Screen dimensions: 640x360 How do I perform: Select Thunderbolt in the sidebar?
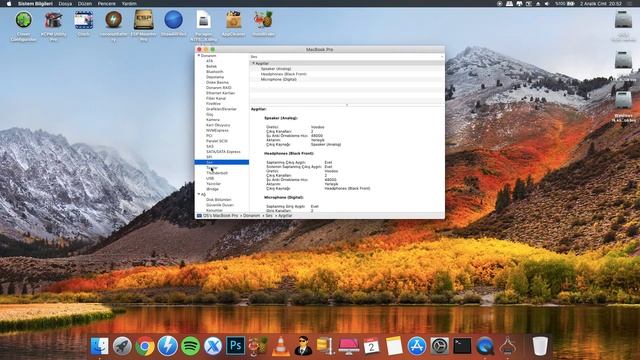[x=217, y=173]
